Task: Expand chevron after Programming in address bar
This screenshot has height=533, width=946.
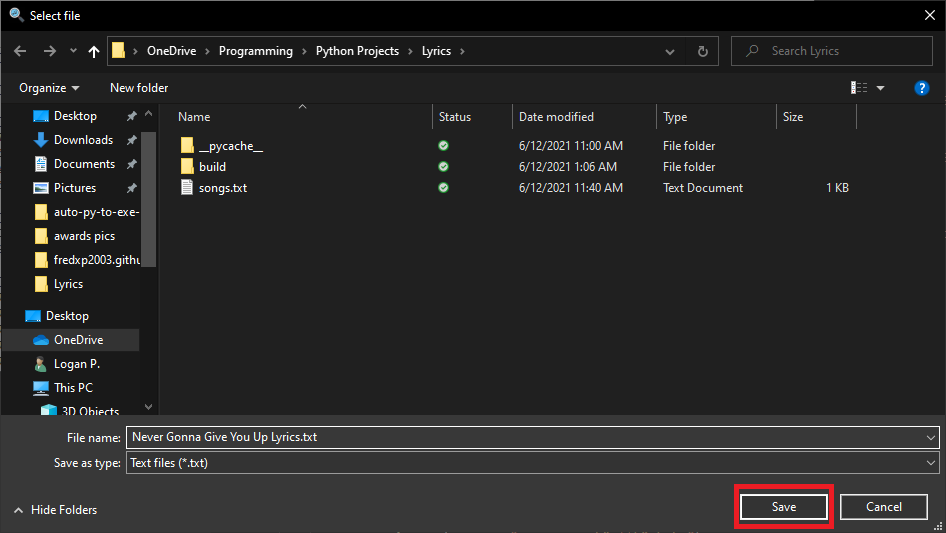Action: tap(304, 51)
